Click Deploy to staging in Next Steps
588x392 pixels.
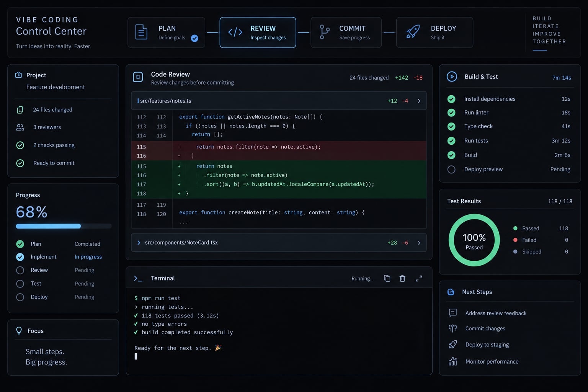coord(487,345)
